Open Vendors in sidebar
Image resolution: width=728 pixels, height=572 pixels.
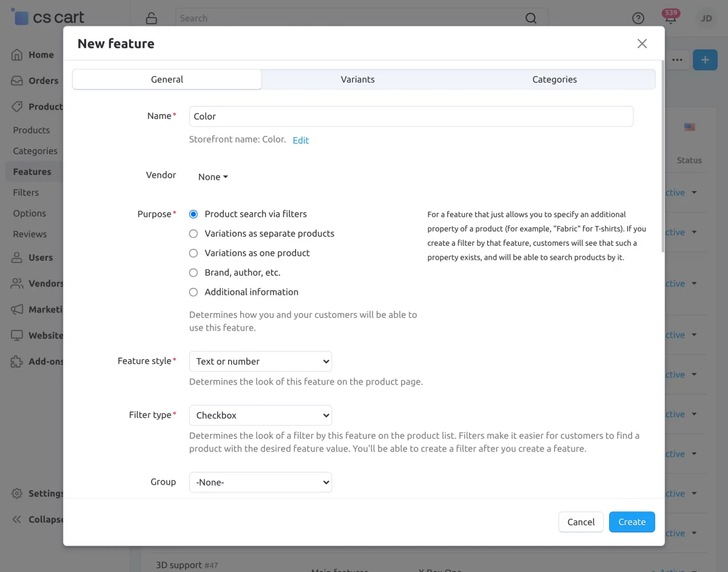(37, 283)
